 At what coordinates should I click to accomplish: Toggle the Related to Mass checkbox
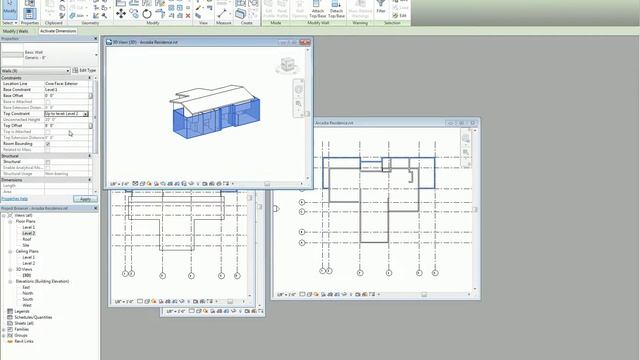click(48, 150)
